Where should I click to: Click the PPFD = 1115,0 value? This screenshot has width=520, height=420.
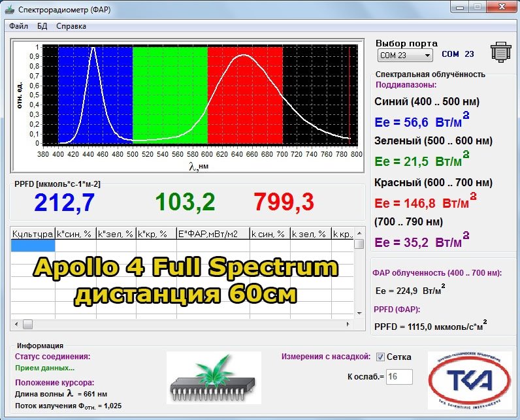pyautogui.click(x=431, y=325)
